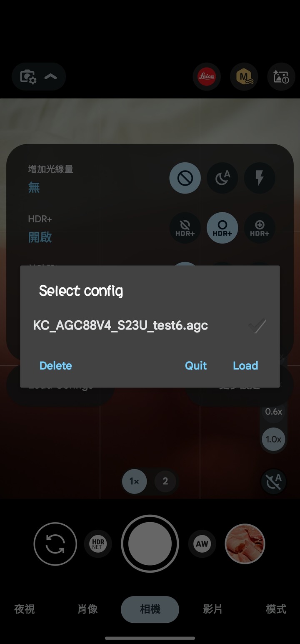Switch lens to 0.6x zoom
This screenshot has width=300, height=644.
coord(274,412)
